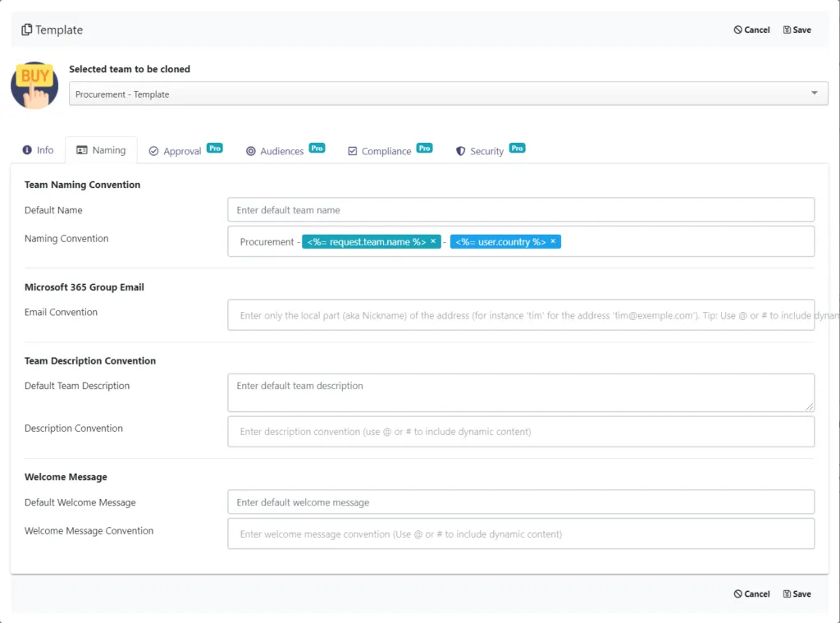Focus the Default Name input field

click(521, 209)
